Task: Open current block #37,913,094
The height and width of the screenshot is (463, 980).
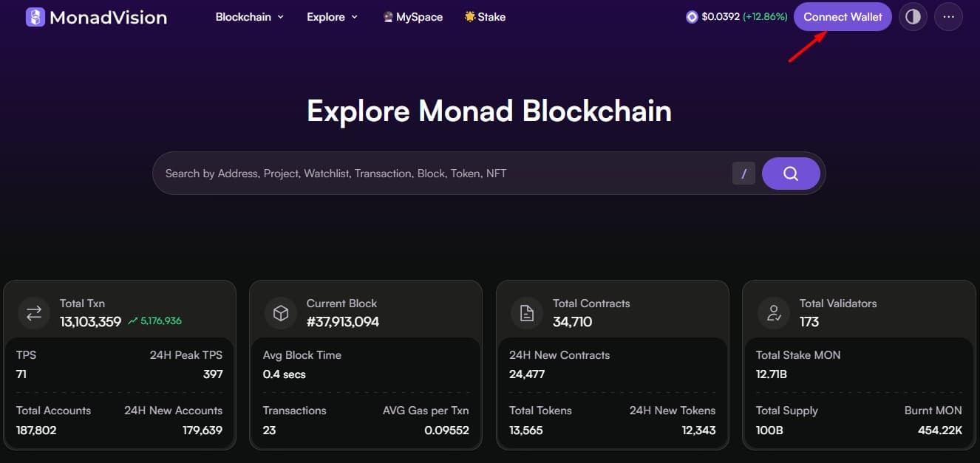Action: tap(342, 322)
